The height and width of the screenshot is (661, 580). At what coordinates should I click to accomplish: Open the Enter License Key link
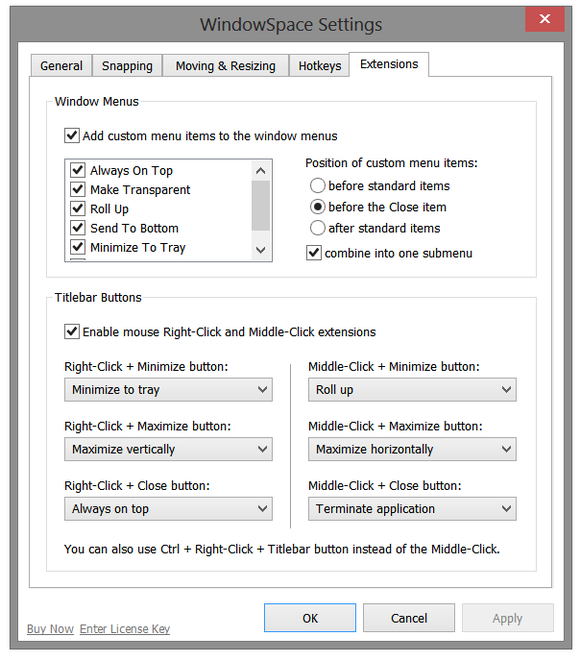pos(125,629)
